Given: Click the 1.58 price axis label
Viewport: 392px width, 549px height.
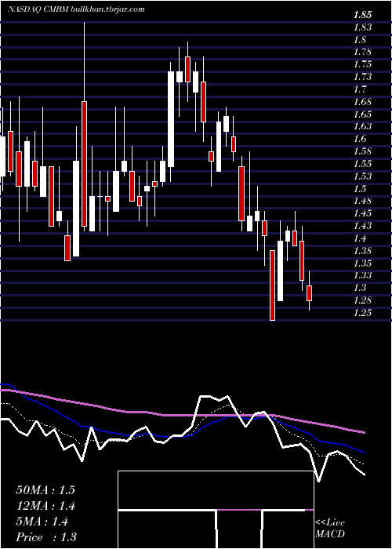Looking at the screenshot, I should pos(362,151).
